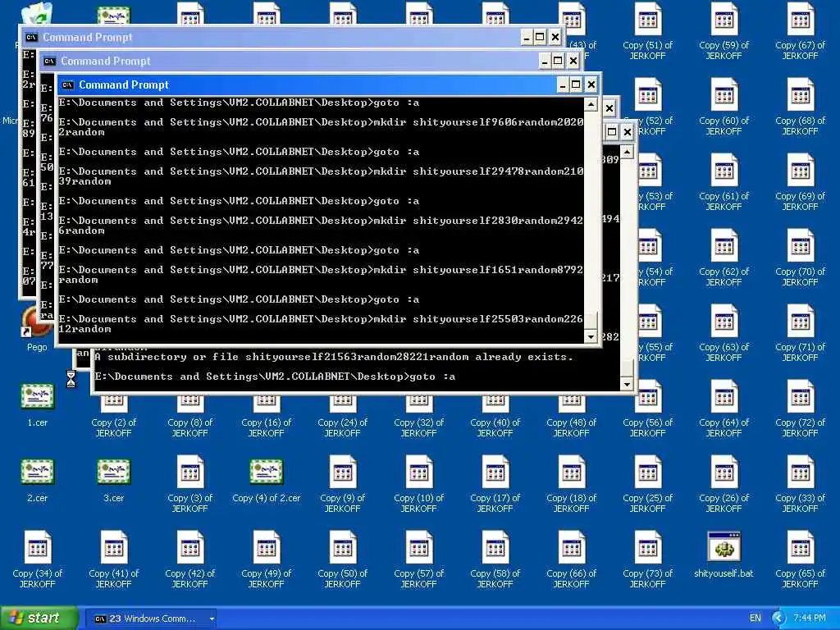Select Copy (17) of JERKOFF icon
840x630 pixels.
point(495,472)
